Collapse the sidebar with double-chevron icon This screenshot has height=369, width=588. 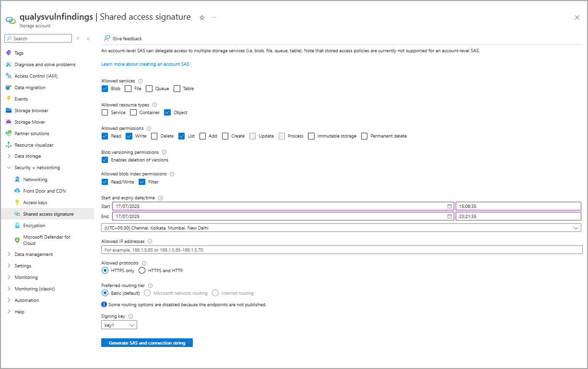[x=88, y=38]
